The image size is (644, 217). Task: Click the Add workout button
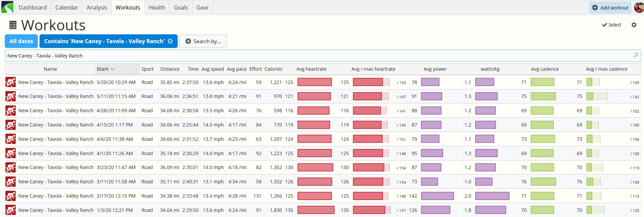610,7
